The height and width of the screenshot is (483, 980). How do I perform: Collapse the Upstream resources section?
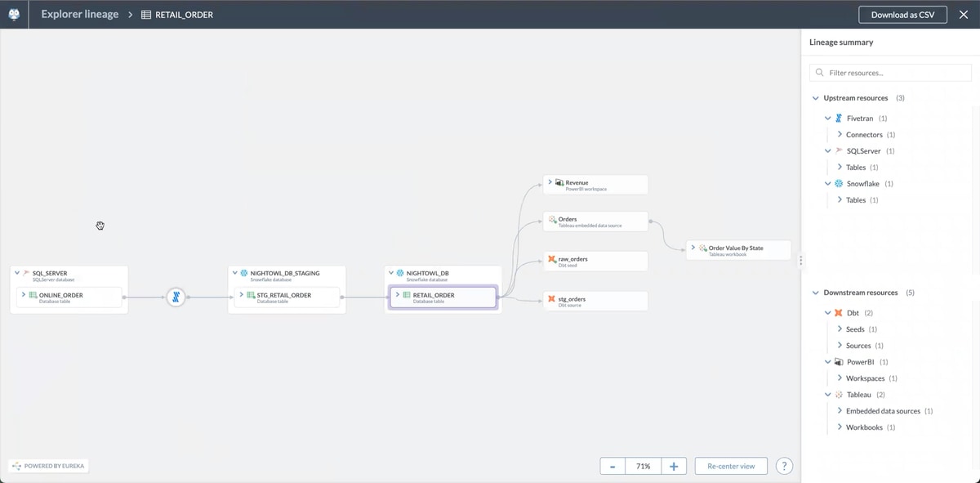point(815,98)
